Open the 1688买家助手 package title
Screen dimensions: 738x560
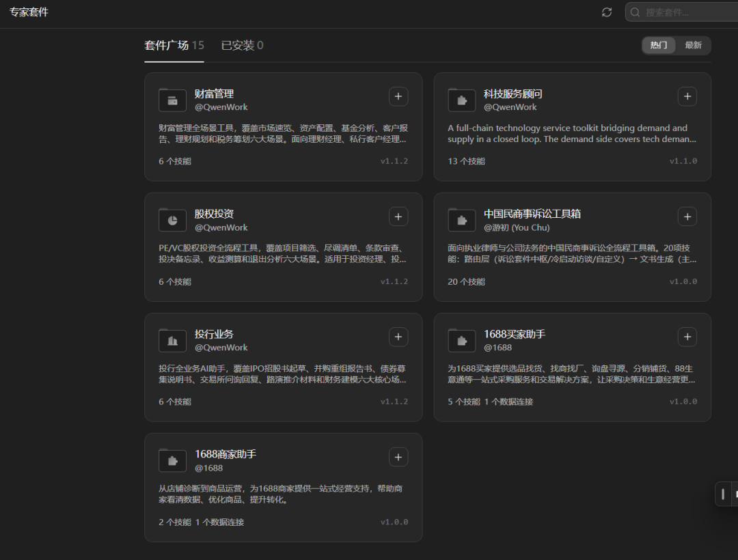(515, 334)
